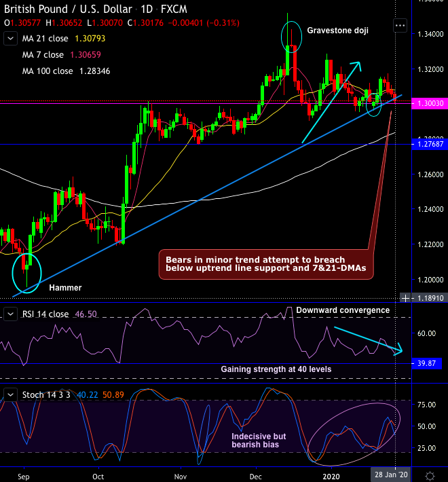
Task: Select the Gaining strength at 40 levels text
Action: click(276, 369)
